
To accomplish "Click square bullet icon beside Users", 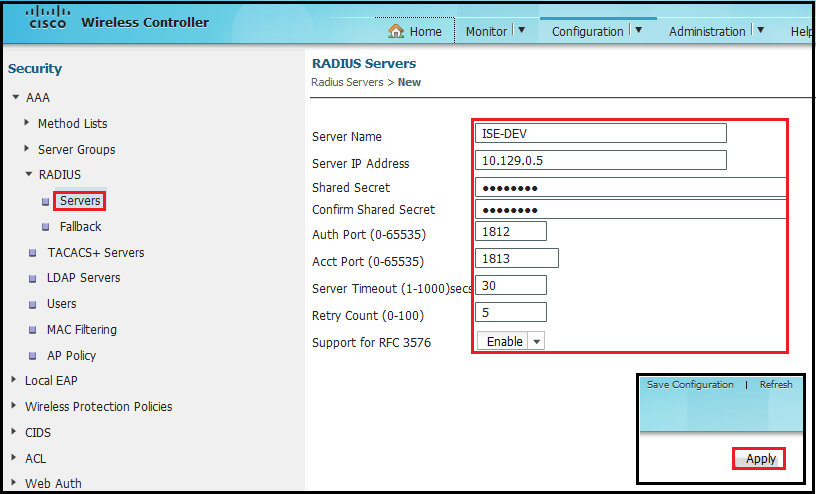I will (x=34, y=304).
